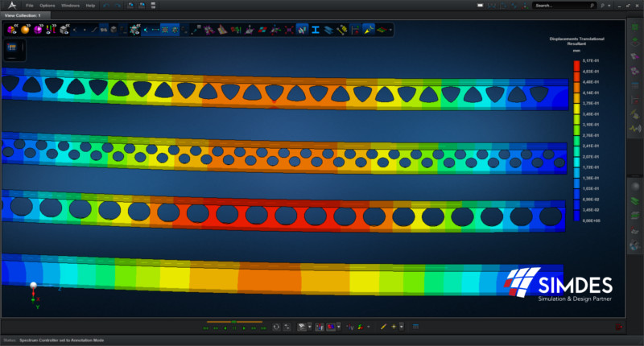Expand the deformed shape dropdown arrow
The width and height of the screenshot is (644, 346).
(309, 327)
